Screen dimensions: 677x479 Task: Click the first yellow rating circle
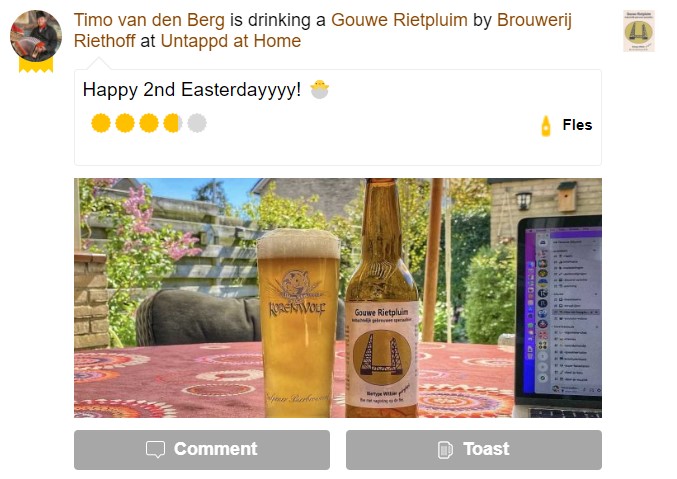[101, 123]
